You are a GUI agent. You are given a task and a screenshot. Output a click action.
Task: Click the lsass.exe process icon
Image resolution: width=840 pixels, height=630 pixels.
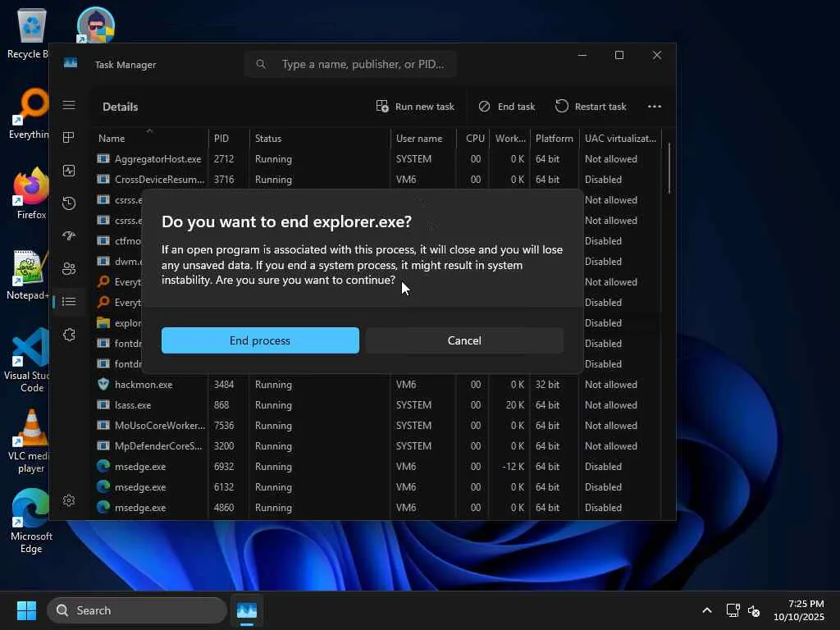[103, 404]
